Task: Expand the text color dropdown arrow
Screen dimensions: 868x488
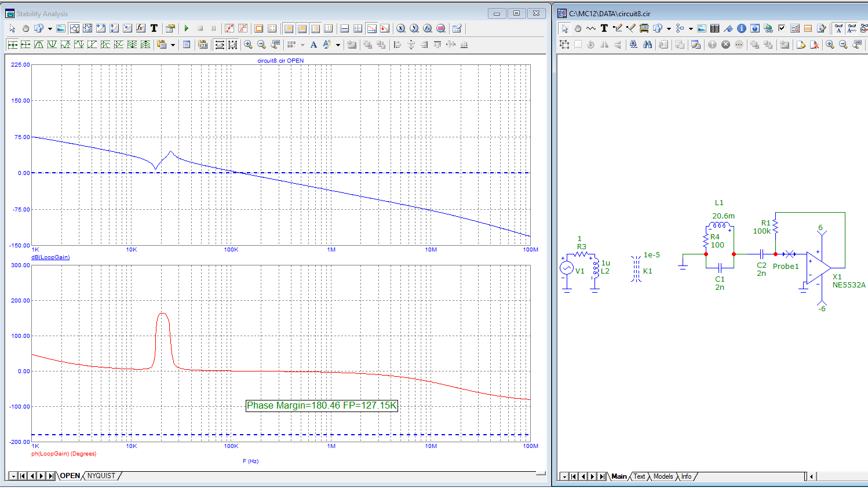Action: pos(338,45)
